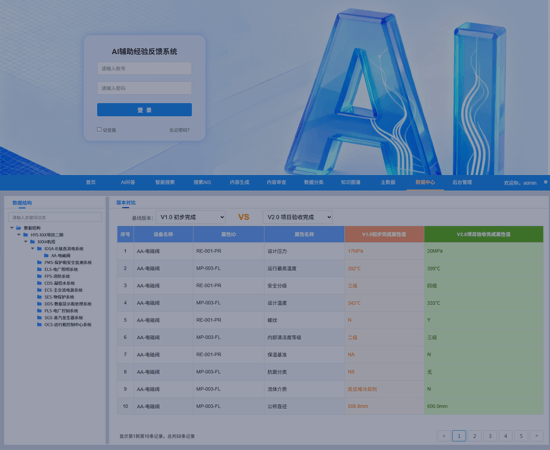Click the AA 电磁阀 folder icon in tree
The width and height of the screenshot is (550, 450).
click(46, 255)
